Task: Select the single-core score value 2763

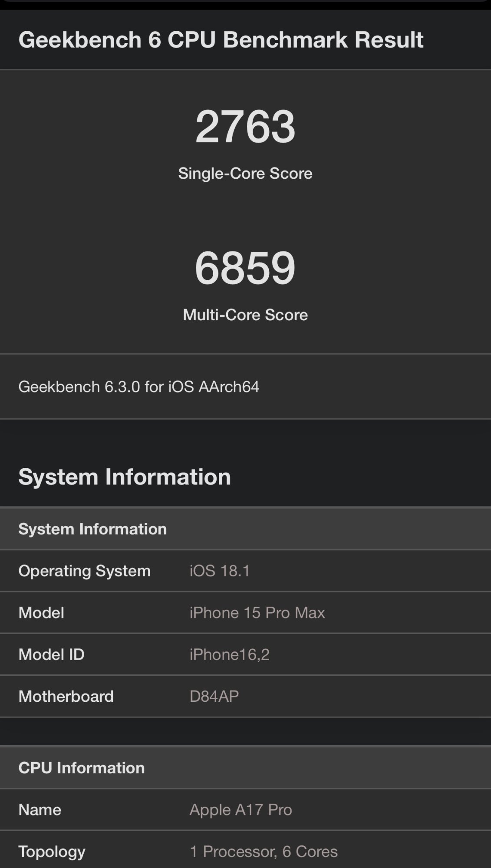Action: coord(245,126)
